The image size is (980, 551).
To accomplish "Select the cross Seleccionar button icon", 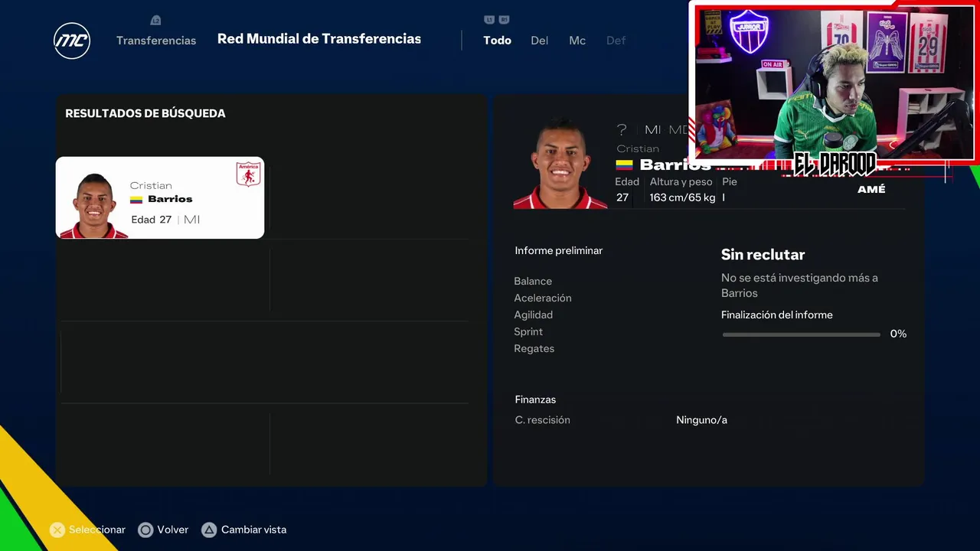I will coord(57,530).
